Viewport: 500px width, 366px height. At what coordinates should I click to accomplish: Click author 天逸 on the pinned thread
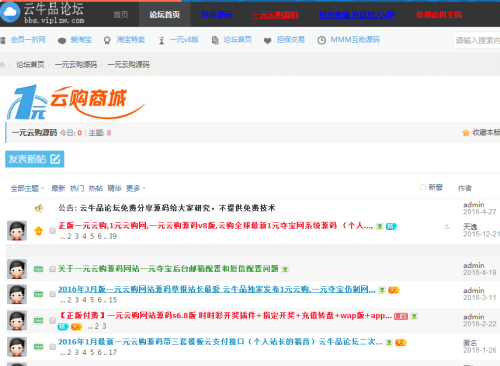pos(470,227)
